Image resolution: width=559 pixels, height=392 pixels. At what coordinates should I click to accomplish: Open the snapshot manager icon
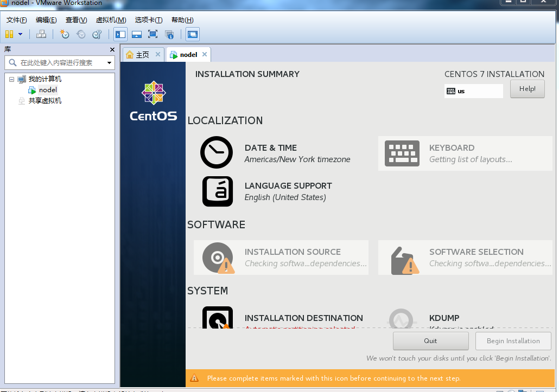97,34
